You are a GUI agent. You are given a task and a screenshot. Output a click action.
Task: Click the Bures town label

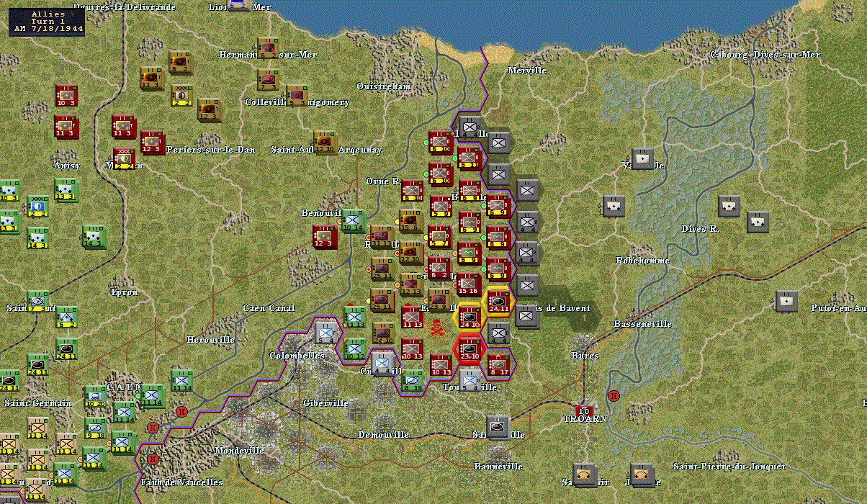(x=585, y=355)
